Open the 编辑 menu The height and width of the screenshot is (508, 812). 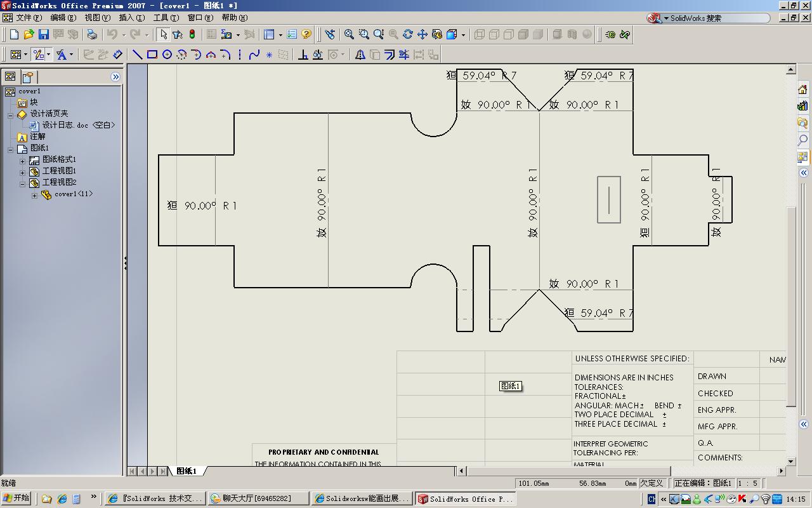click(x=63, y=18)
